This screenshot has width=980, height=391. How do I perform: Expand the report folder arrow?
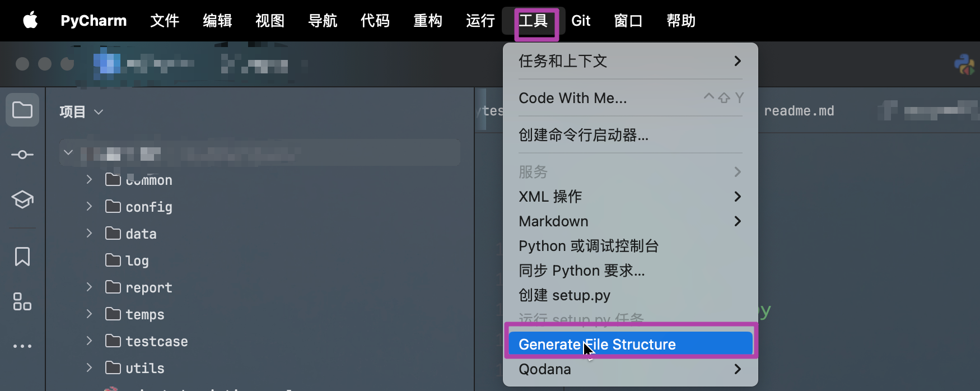click(89, 287)
